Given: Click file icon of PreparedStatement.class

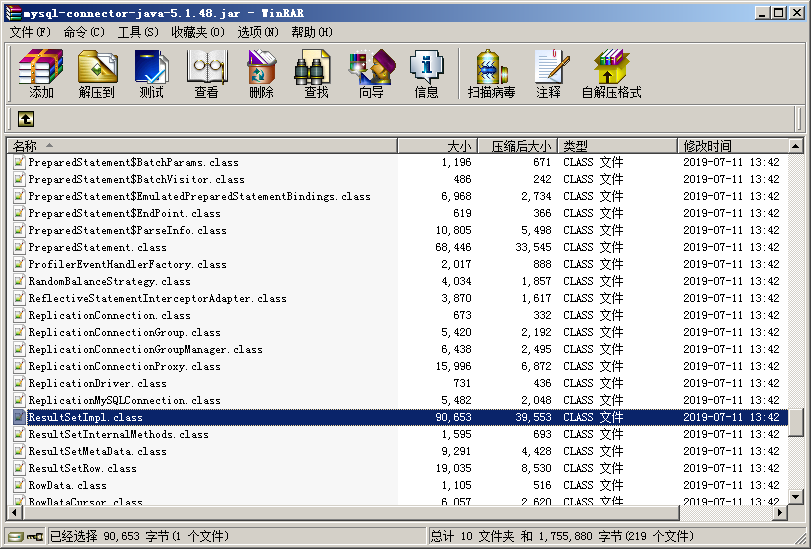Looking at the screenshot, I should 19,247.
